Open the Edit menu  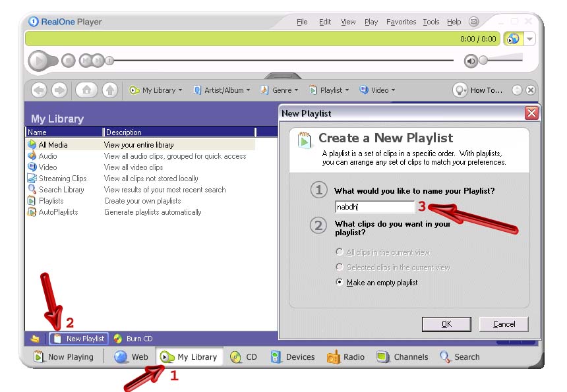(325, 22)
